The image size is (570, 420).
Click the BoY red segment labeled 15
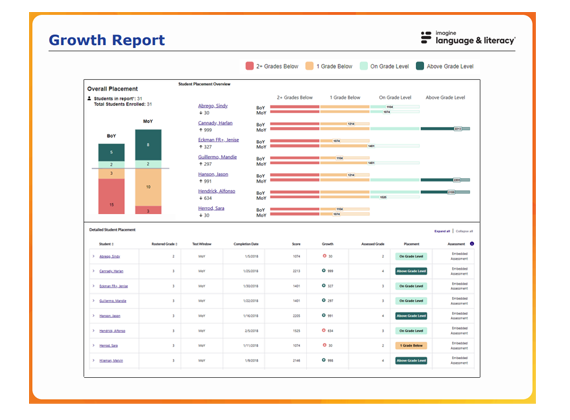tap(111, 196)
